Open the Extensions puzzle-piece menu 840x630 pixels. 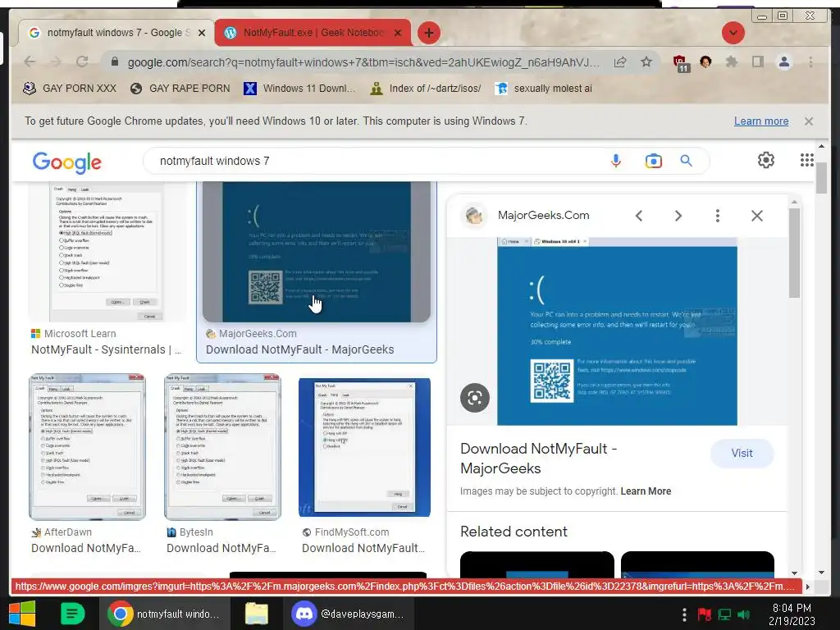point(731,62)
